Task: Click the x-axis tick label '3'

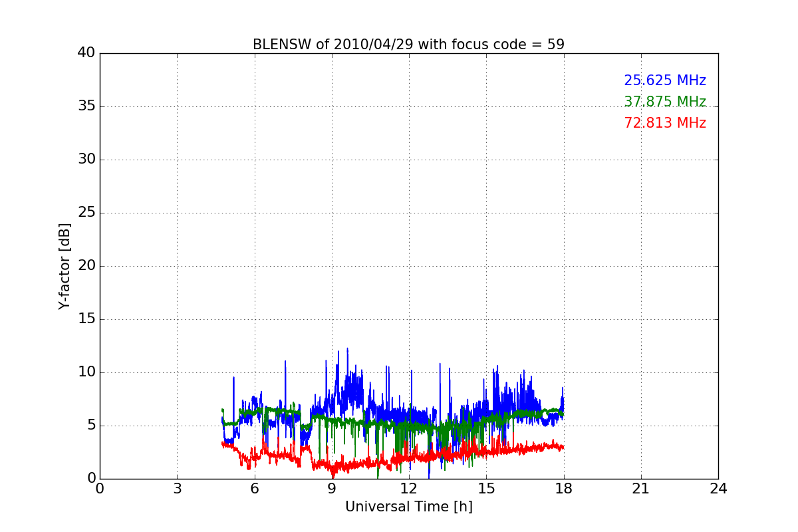Action: click(x=177, y=488)
